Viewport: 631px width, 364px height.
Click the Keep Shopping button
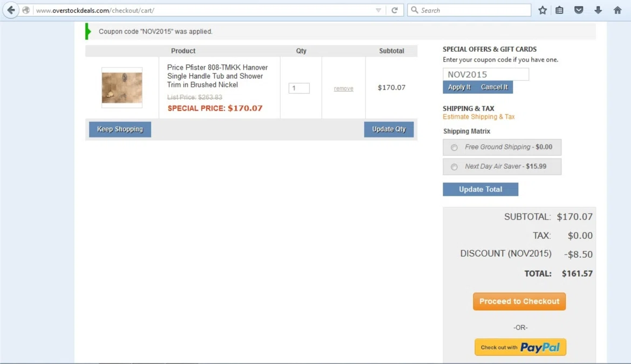pos(120,129)
